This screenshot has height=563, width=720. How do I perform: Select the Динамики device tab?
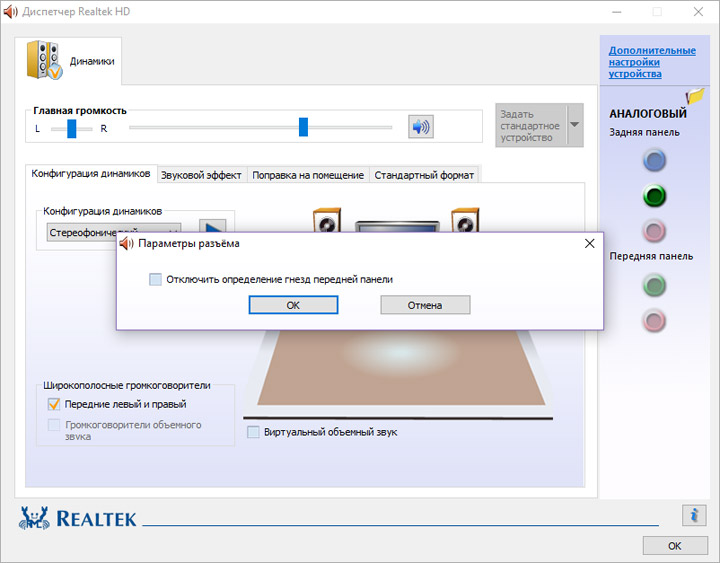[x=68, y=61]
